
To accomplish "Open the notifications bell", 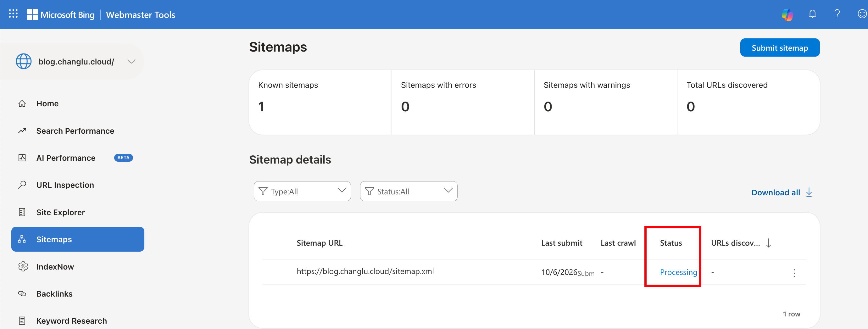I will coord(812,14).
